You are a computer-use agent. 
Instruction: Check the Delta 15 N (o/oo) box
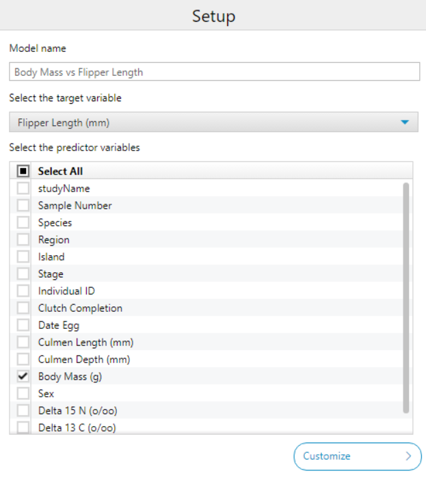click(23, 411)
